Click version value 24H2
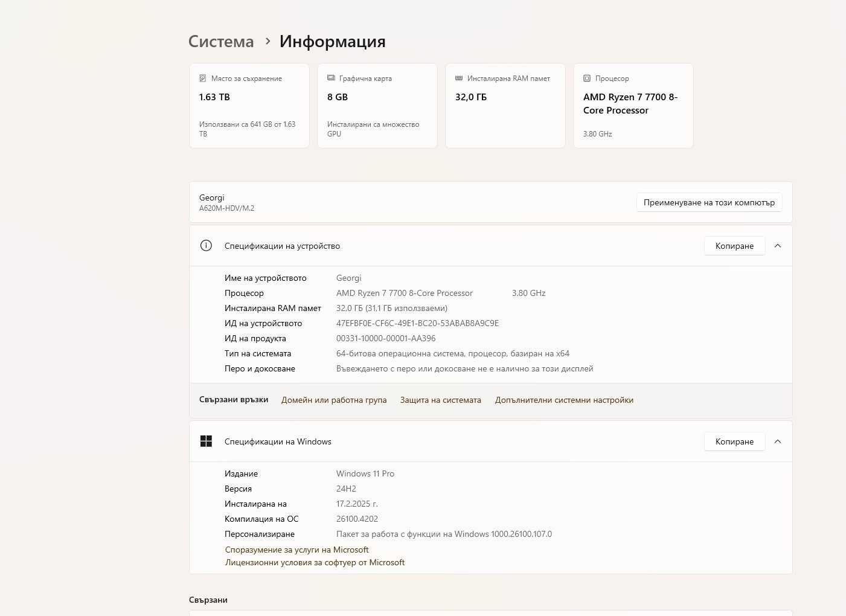Image resolution: width=846 pixels, height=616 pixels. [346, 489]
